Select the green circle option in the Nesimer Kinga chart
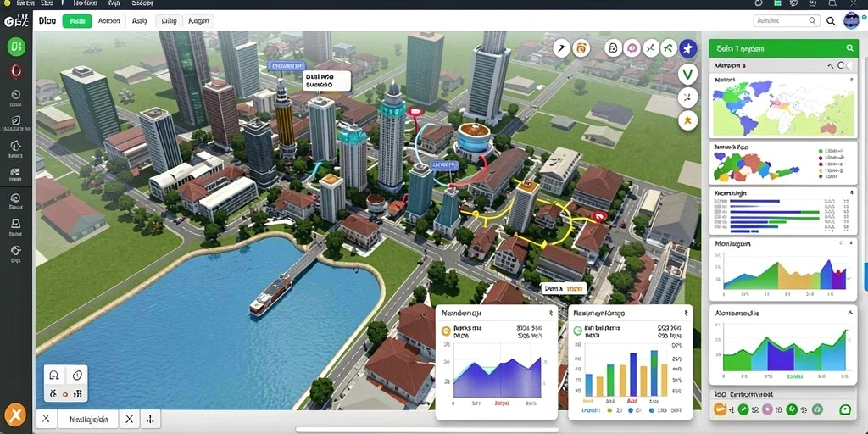868x434 pixels. [578, 331]
